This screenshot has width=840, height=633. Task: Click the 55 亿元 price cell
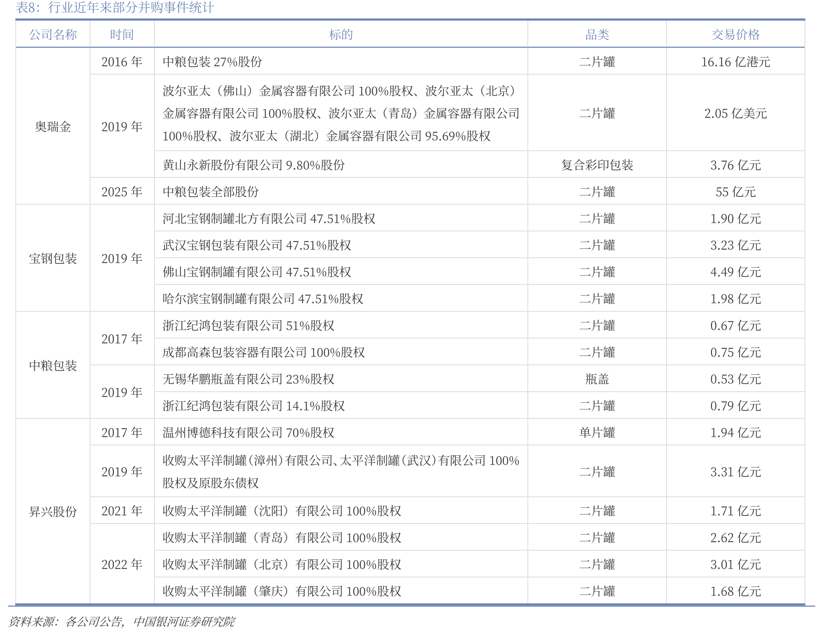click(x=736, y=191)
